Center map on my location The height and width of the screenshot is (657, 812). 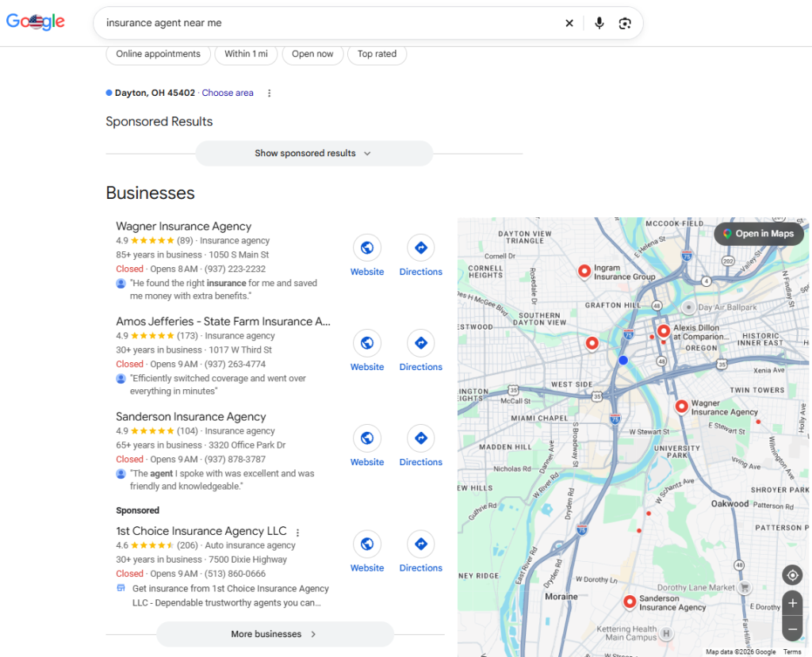(x=792, y=575)
